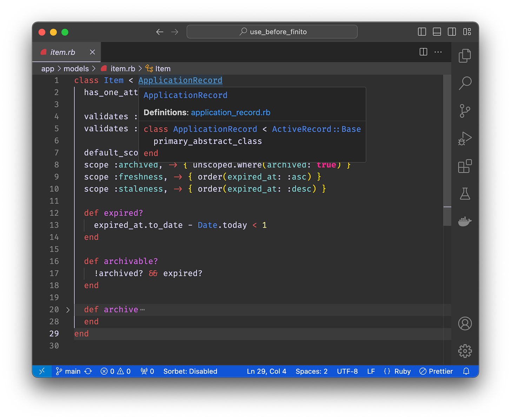Click the use_before_finito command center field

272,32
